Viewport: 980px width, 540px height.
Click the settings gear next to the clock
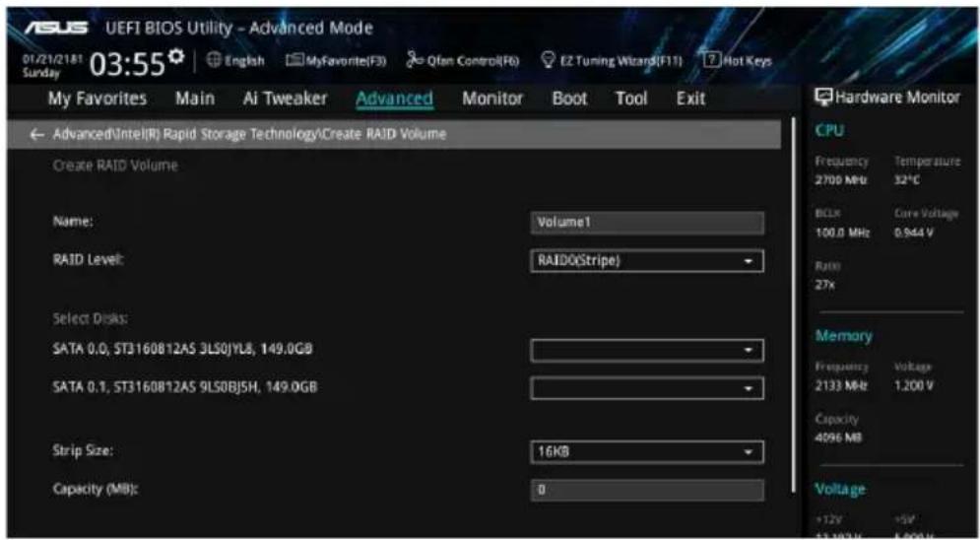click(177, 55)
